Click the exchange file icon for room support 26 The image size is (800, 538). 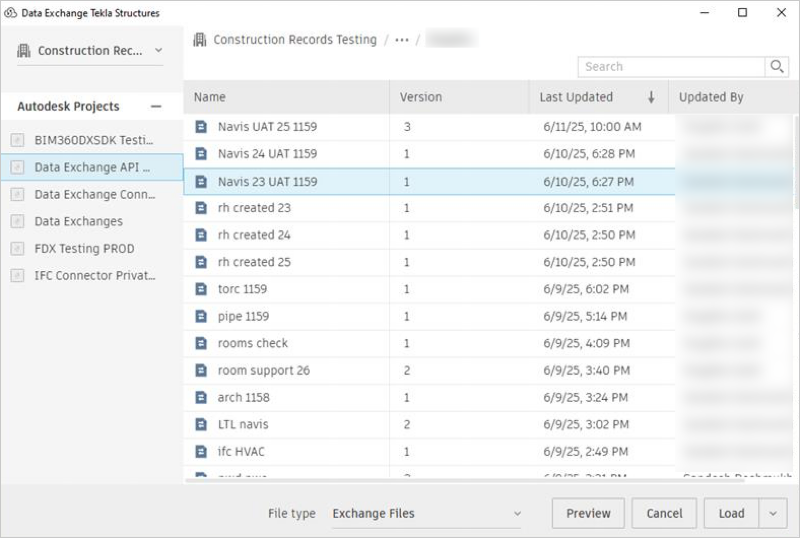coord(202,370)
